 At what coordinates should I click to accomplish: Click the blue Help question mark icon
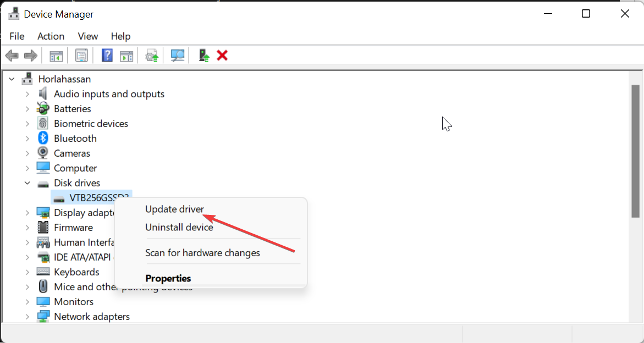(x=107, y=56)
